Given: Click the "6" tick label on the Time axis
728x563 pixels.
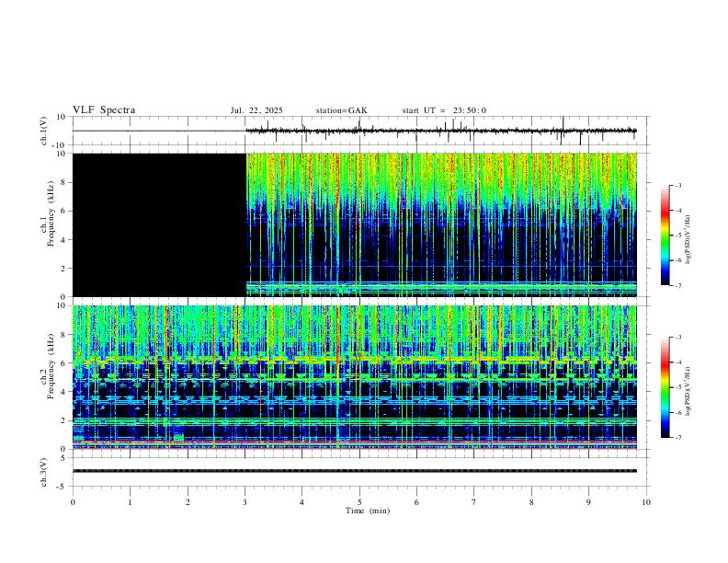Looking at the screenshot, I should tap(416, 502).
